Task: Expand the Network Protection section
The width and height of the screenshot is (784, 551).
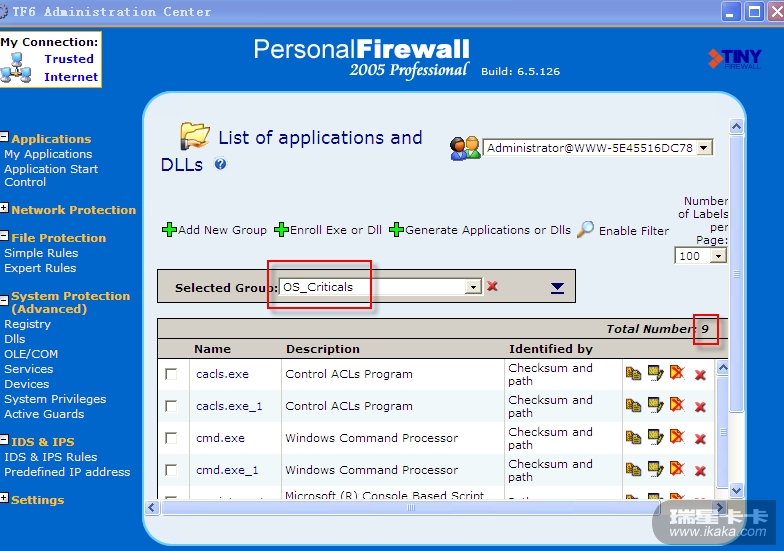Action: click(x=4, y=208)
